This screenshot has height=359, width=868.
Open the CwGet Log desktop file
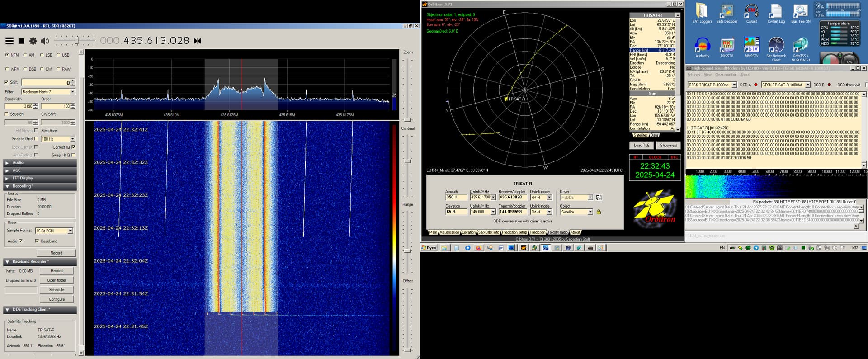[776, 13]
